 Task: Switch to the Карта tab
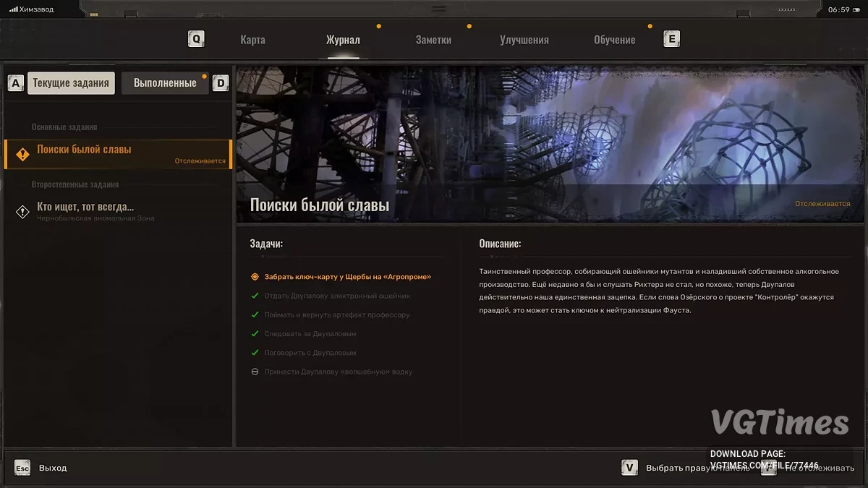(252, 40)
